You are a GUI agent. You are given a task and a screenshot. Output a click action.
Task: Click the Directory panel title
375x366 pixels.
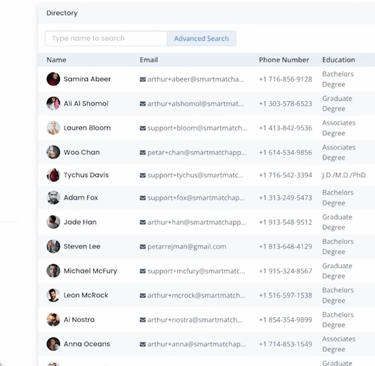(62, 13)
